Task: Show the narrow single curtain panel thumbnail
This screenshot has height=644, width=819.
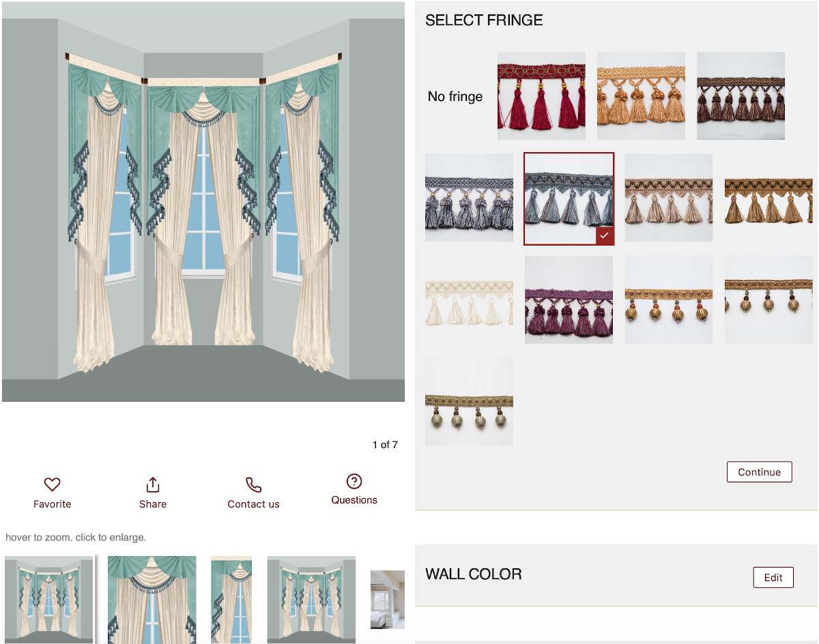Action: 231,600
